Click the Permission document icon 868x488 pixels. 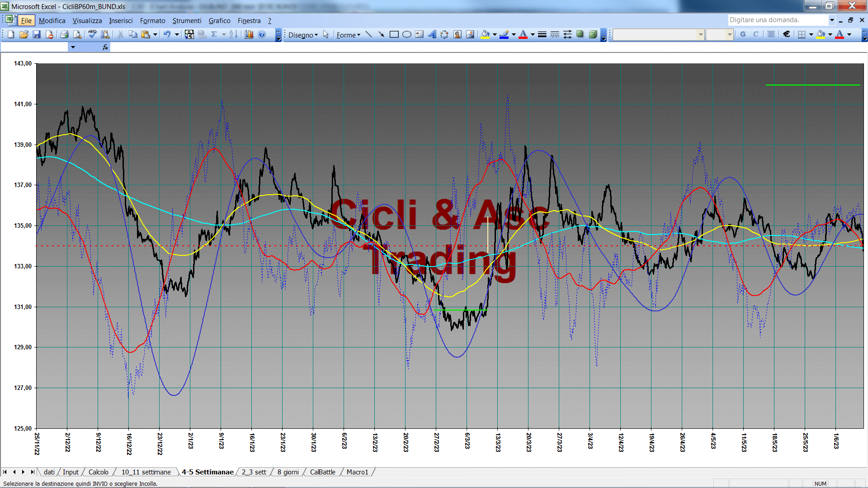pyautogui.click(x=49, y=34)
